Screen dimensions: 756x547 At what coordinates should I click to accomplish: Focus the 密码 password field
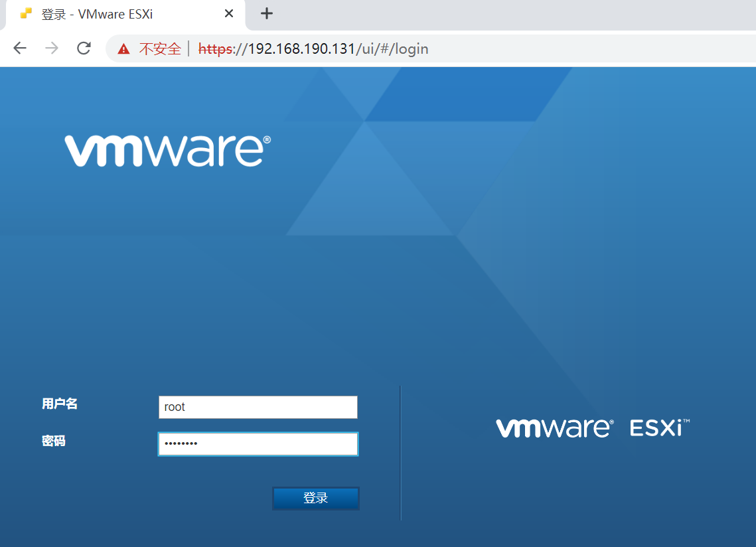258,444
